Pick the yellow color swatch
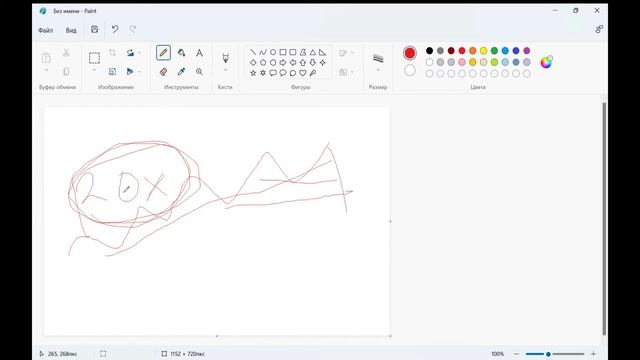640x360 pixels. pos(483,51)
